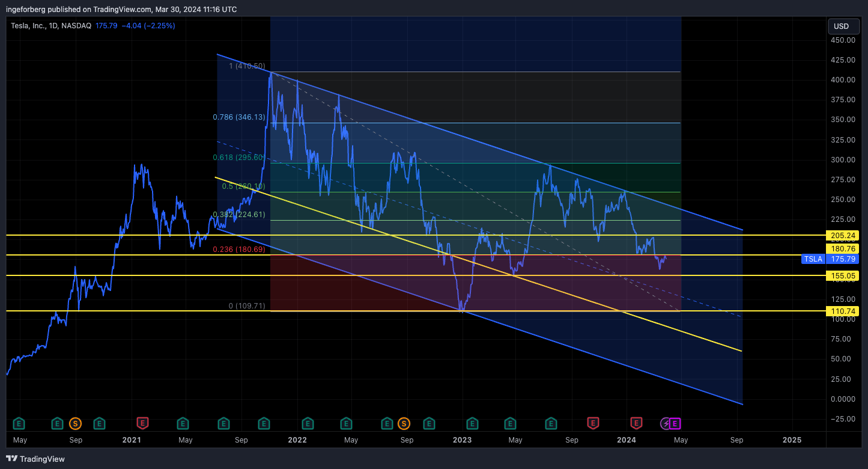Select the yellow 180.76 price line label

point(843,248)
